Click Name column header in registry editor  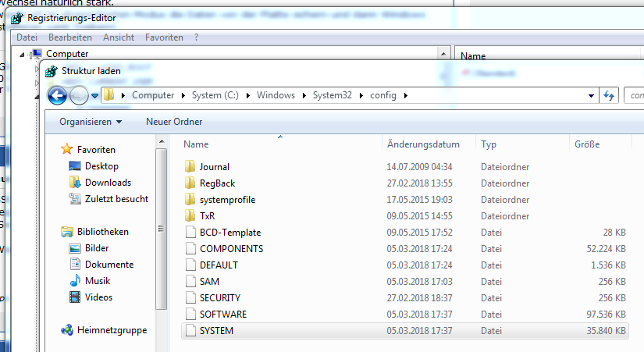[x=473, y=56]
